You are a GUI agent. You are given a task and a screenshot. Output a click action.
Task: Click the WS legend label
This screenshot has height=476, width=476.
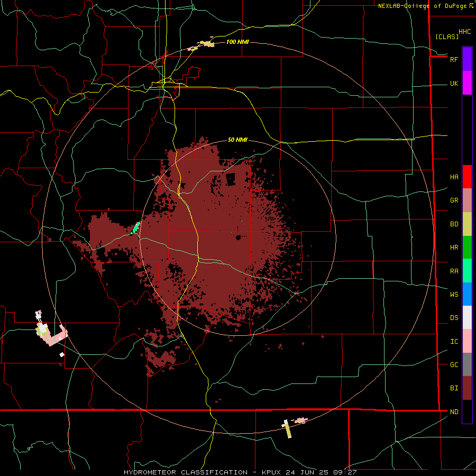pyautogui.click(x=454, y=295)
